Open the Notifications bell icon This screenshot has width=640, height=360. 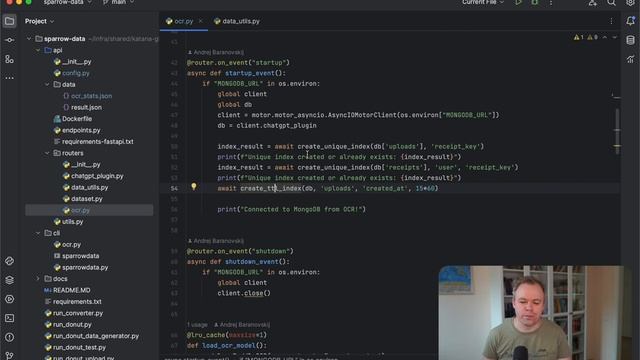point(631,21)
